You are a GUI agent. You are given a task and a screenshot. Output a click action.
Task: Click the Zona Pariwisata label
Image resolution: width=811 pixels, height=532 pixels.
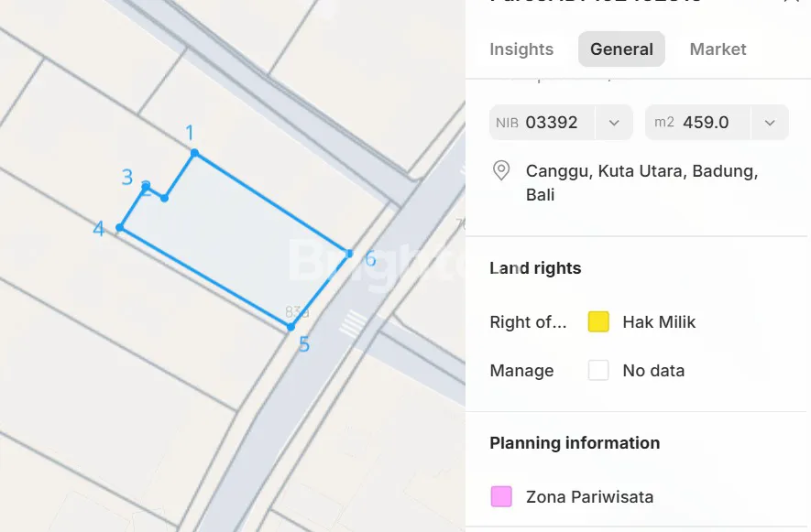(589, 497)
